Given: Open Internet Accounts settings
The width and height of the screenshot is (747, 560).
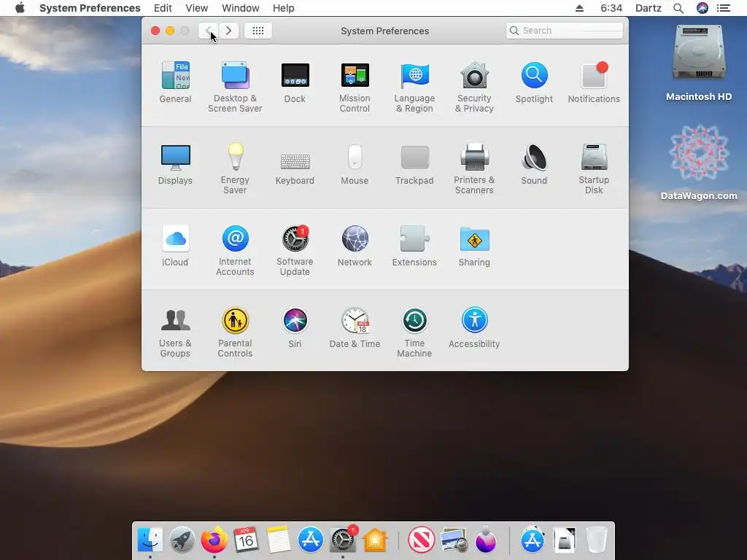Looking at the screenshot, I should [x=235, y=251].
